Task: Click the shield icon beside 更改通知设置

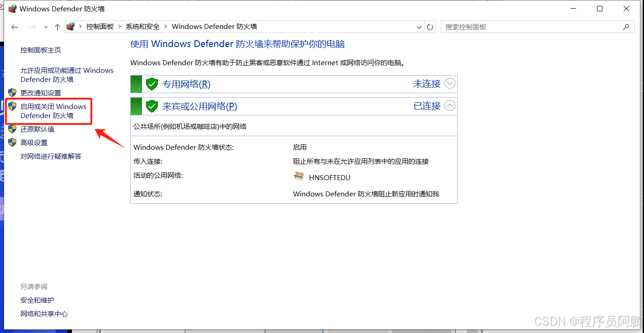Action: coord(12,93)
